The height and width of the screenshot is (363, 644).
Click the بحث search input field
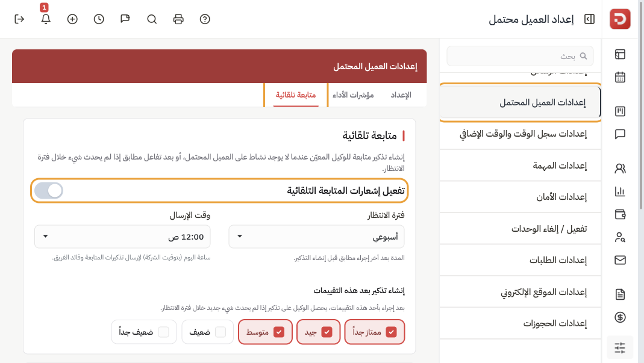click(x=520, y=56)
